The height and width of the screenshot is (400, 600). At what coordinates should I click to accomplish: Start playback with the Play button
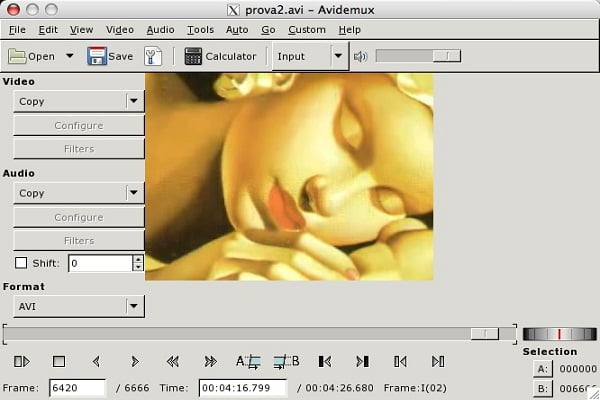pyautogui.click(x=21, y=361)
